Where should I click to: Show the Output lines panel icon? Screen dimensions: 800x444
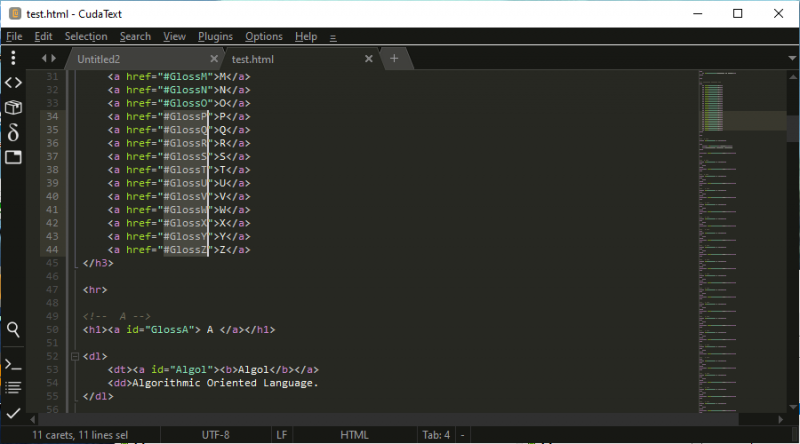tap(13, 388)
